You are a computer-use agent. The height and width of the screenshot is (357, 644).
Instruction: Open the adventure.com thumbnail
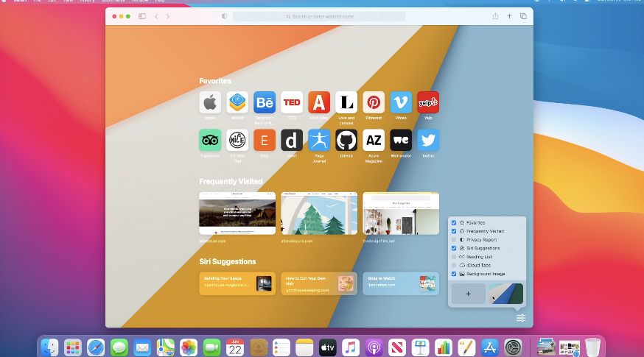tap(237, 213)
